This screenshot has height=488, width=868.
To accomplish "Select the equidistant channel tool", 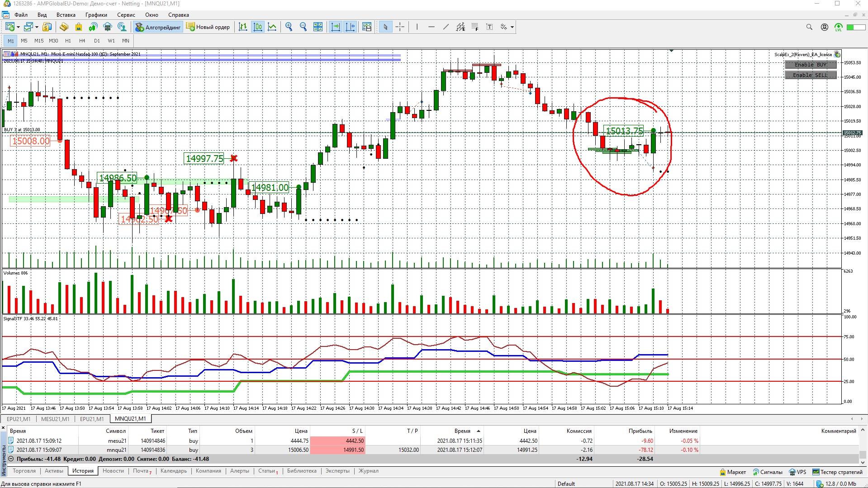I will tap(460, 27).
